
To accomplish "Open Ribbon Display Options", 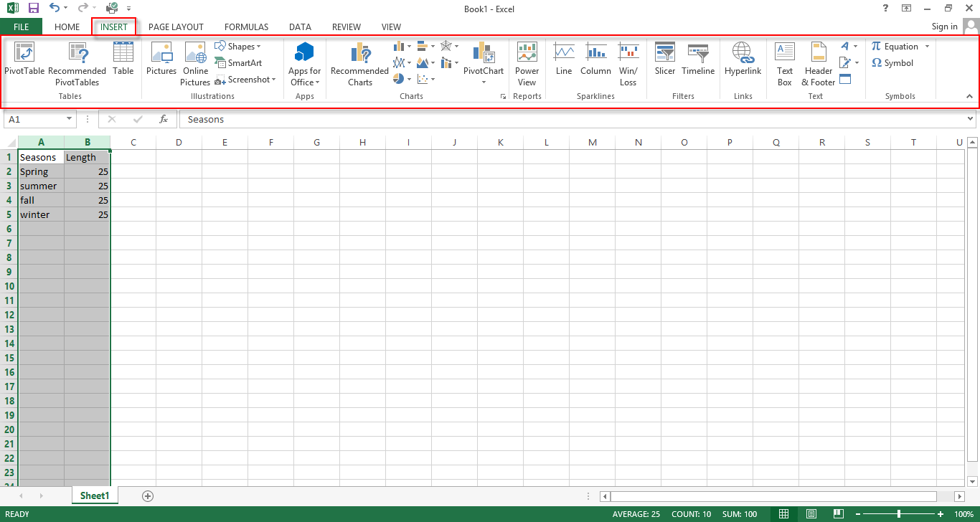I will click(x=907, y=8).
